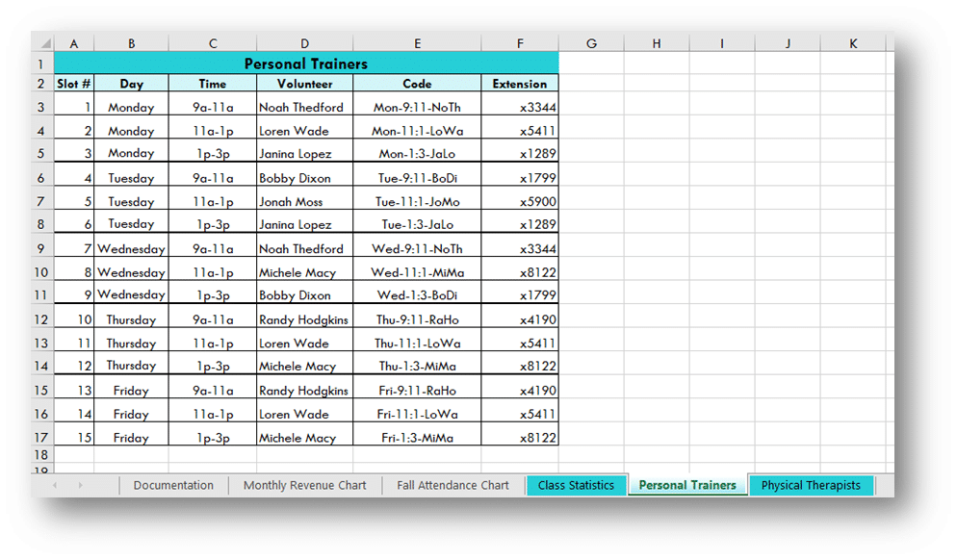This screenshot has width=957, height=560.
Task: Click the Slot # header cell
Action: [74, 84]
